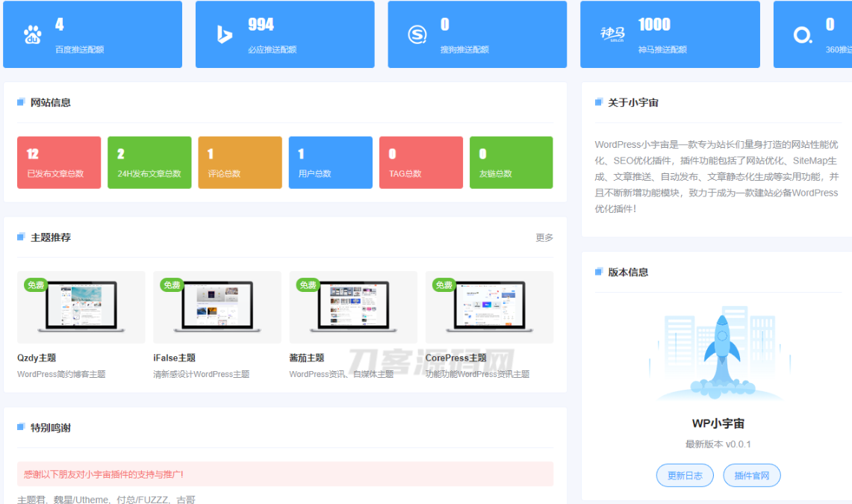Screen dimensions: 852x504
Task: Click the 特别鸣谢 section heading
Action: point(51,428)
